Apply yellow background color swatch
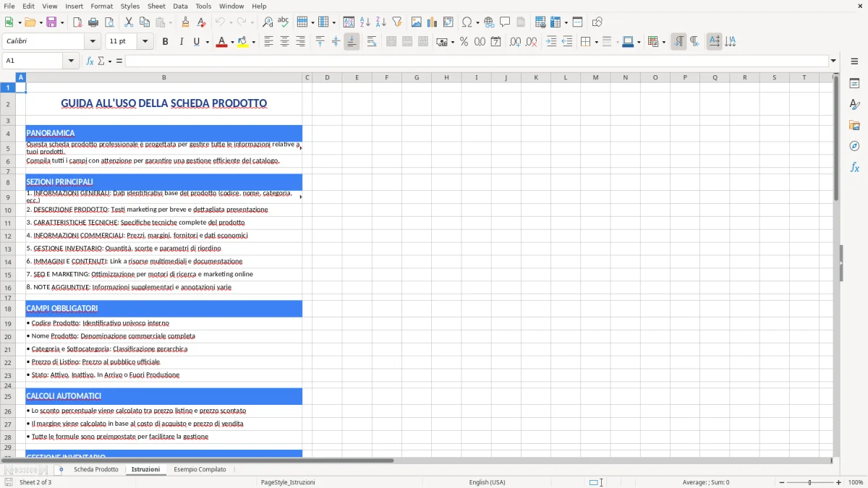 [x=243, y=42]
